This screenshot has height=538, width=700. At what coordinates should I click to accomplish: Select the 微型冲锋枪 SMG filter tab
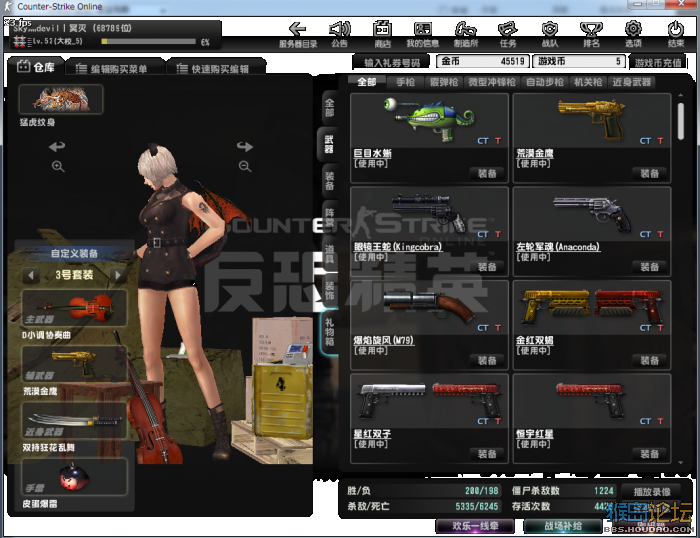click(492, 82)
